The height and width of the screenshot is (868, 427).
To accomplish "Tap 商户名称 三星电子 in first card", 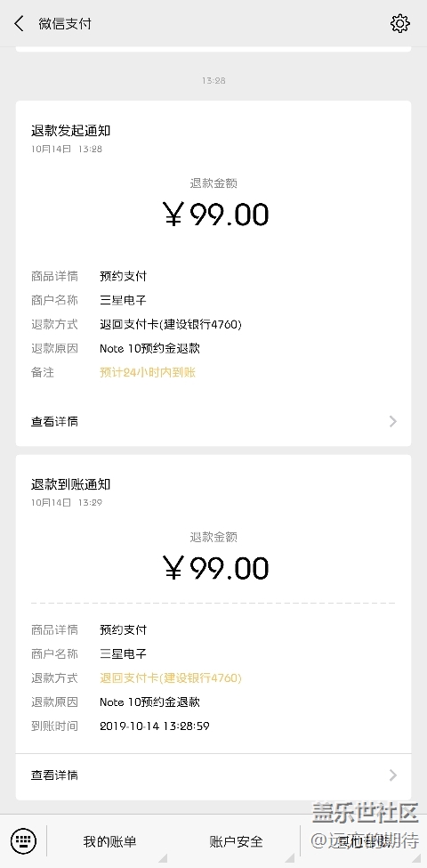I will [88, 300].
